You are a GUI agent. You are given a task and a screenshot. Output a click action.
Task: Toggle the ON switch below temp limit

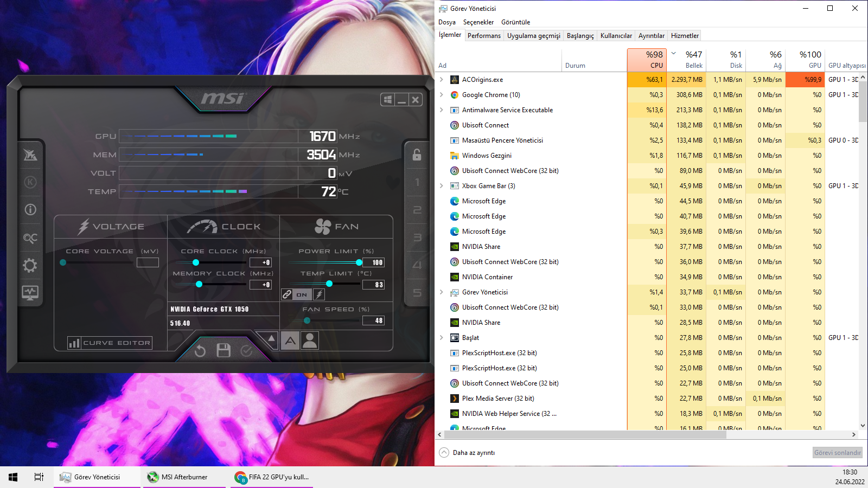[302, 294]
